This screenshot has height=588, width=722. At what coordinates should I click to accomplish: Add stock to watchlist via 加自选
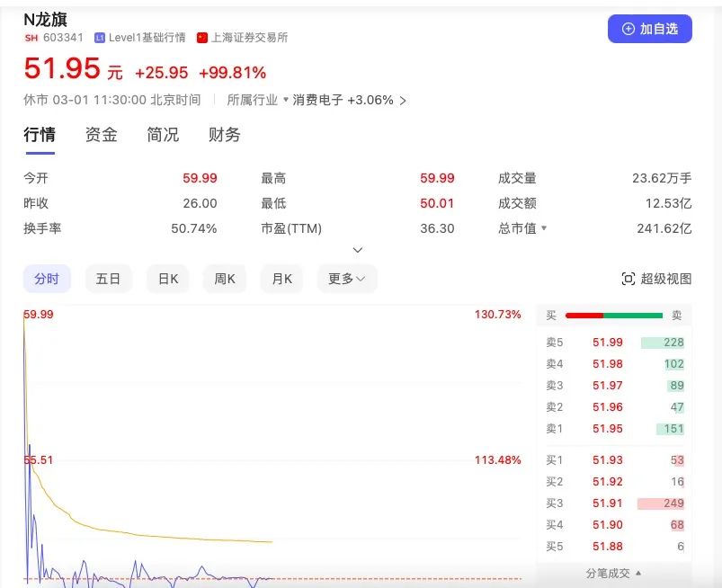tap(649, 28)
